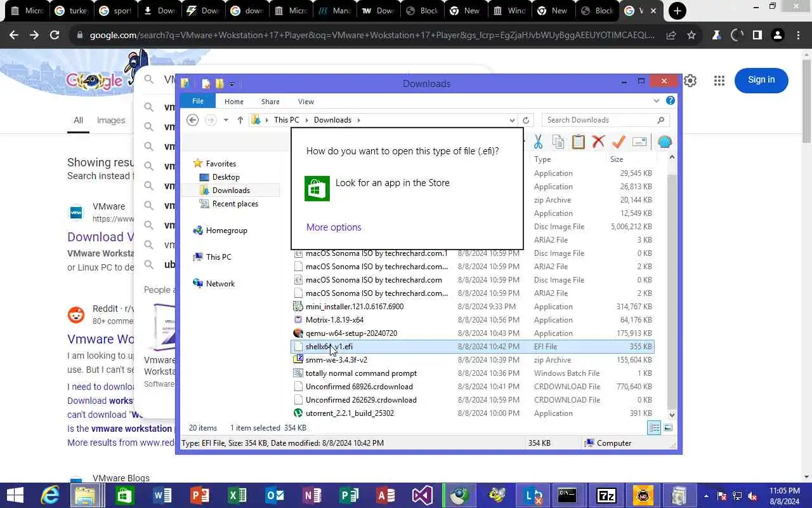812x508 pixels.
Task: Open Google settings gear icon
Action: (690, 81)
